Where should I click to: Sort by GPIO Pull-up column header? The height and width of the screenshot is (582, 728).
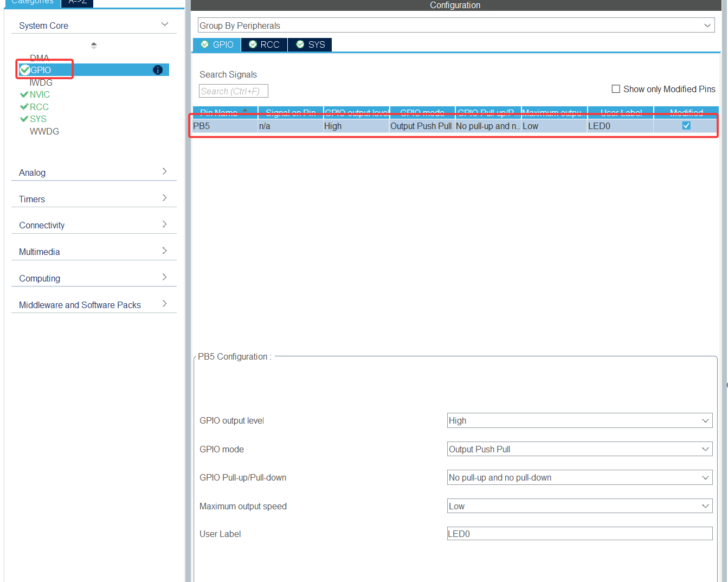click(488, 112)
